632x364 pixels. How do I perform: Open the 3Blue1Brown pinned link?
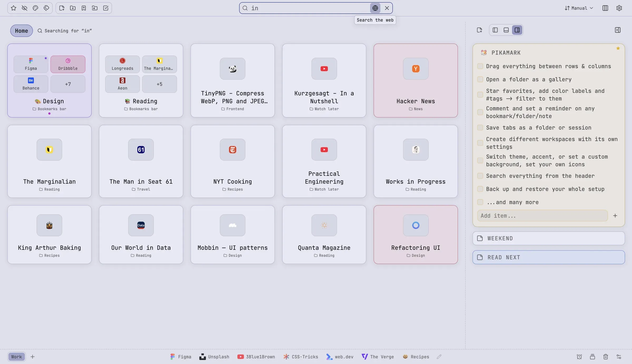[x=256, y=357]
